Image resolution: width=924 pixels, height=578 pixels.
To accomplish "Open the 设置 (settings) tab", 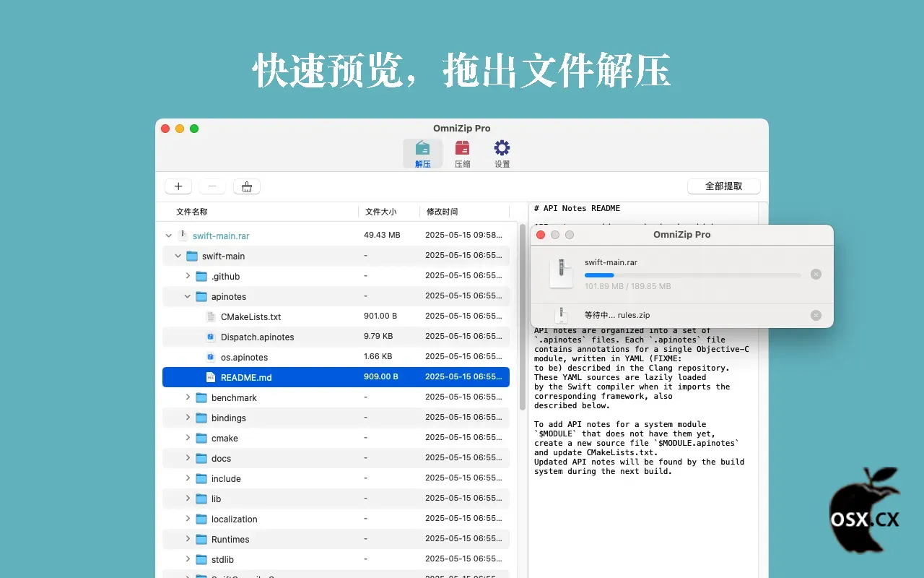I will click(x=502, y=154).
